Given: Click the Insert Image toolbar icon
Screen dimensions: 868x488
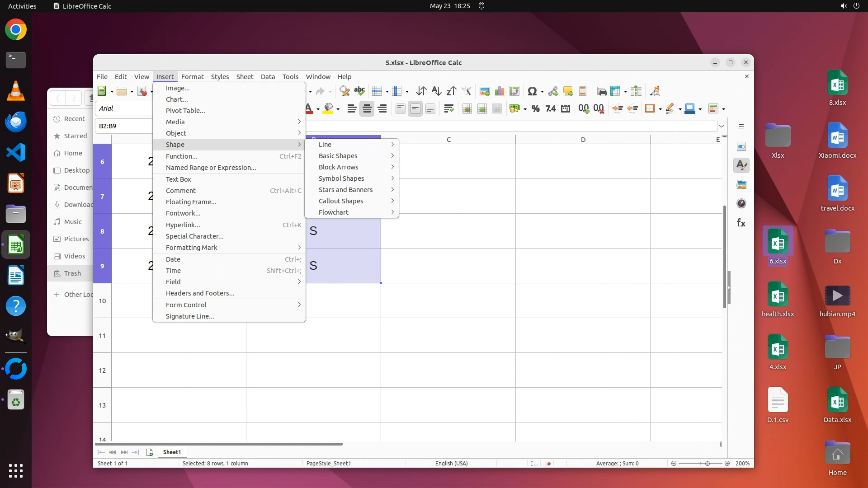Looking at the screenshot, I should pos(485,91).
